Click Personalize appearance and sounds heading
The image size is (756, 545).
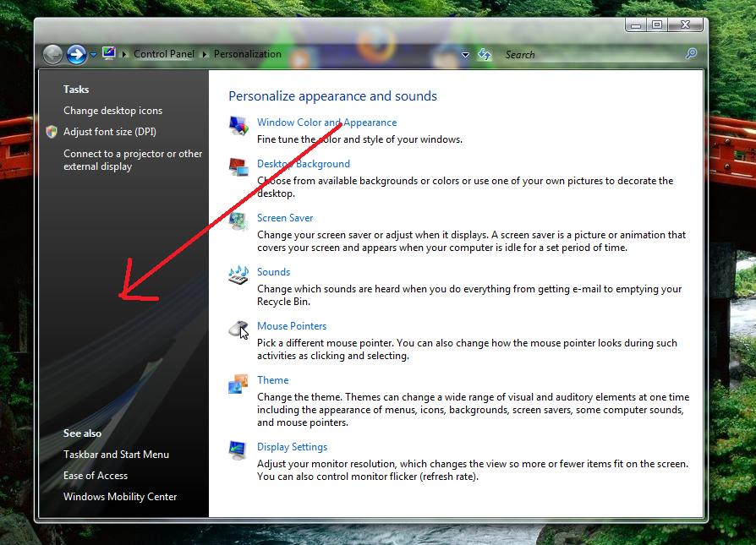pos(332,95)
